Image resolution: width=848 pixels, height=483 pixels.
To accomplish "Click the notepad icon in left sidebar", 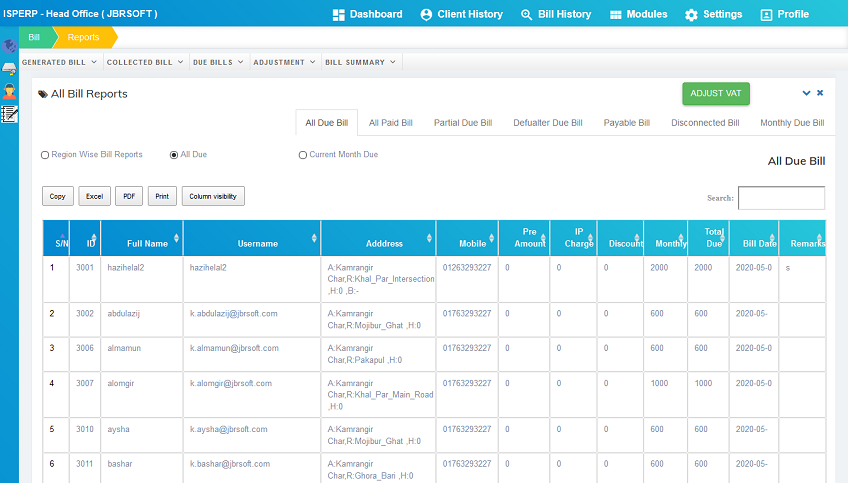I will pos(9,114).
